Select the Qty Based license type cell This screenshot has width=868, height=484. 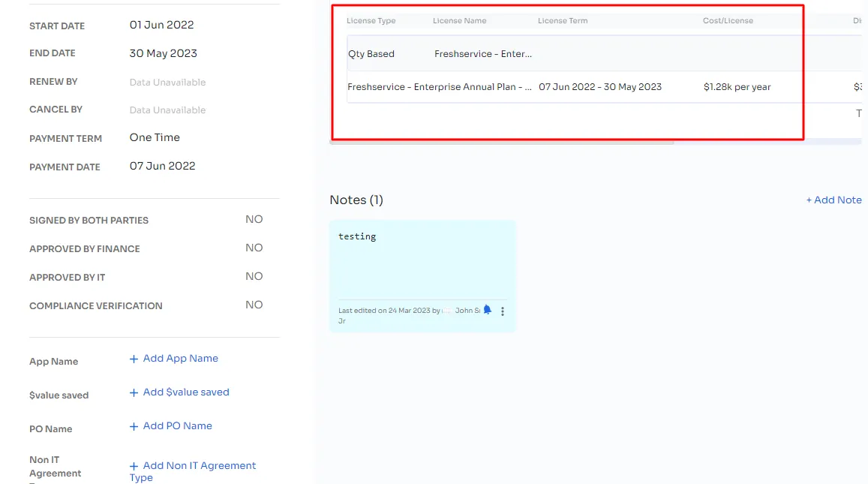pyautogui.click(x=371, y=54)
